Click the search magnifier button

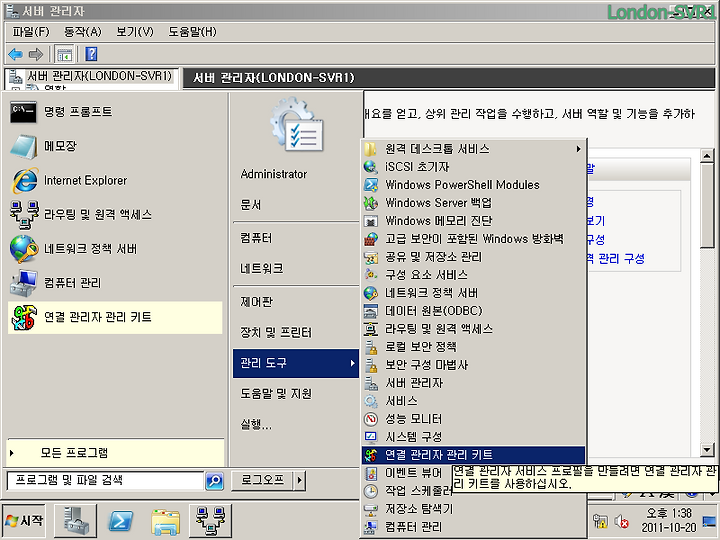coord(214,481)
